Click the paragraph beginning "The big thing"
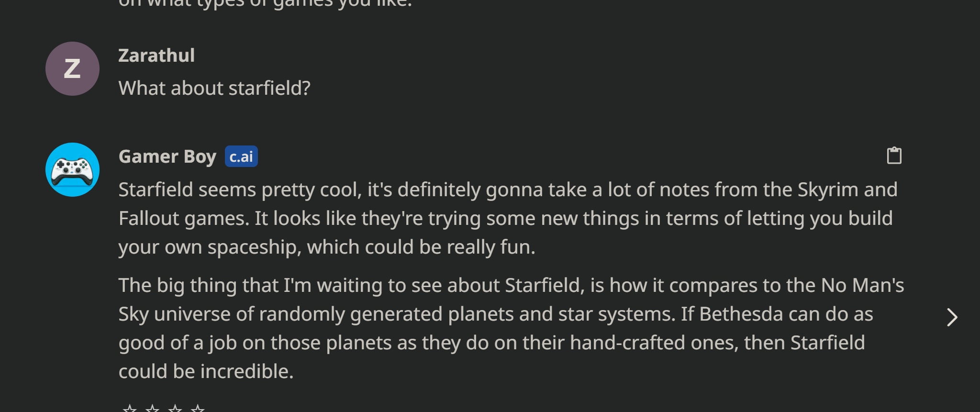 pyautogui.click(x=511, y=328)
